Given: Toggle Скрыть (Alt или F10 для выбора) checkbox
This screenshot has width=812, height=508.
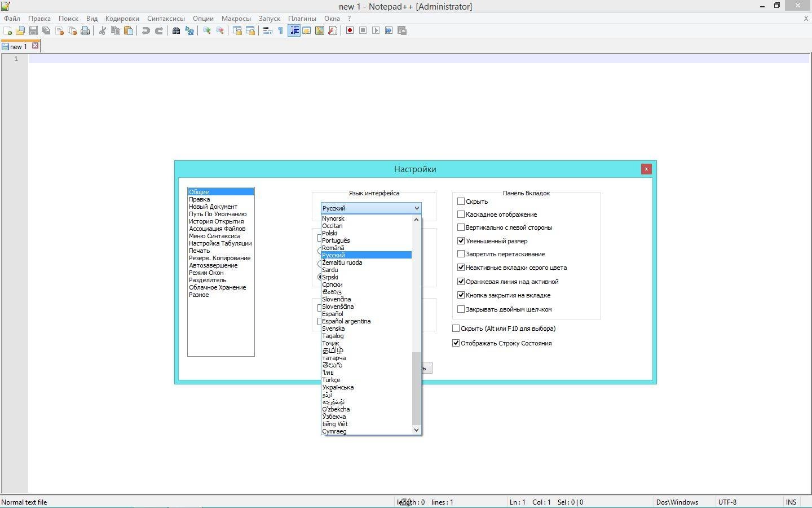Looking at the screenshot, I should tap(456, 328).
